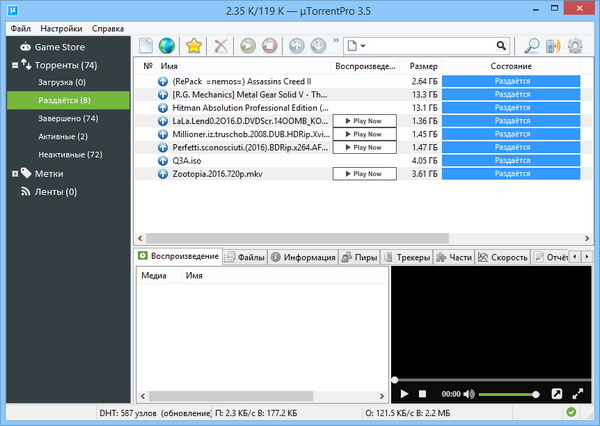Select the Неактивные (72) filter
This screenshot has width=600, height=426.
click(x=70, y=155)
